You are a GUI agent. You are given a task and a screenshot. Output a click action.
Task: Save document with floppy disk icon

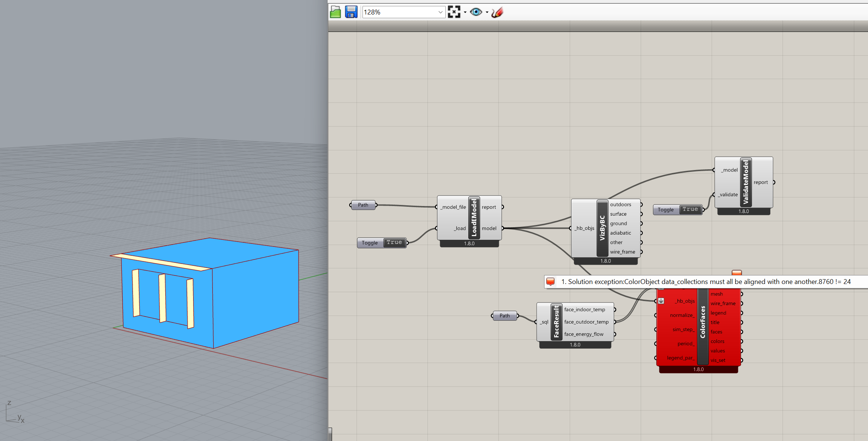351,12
